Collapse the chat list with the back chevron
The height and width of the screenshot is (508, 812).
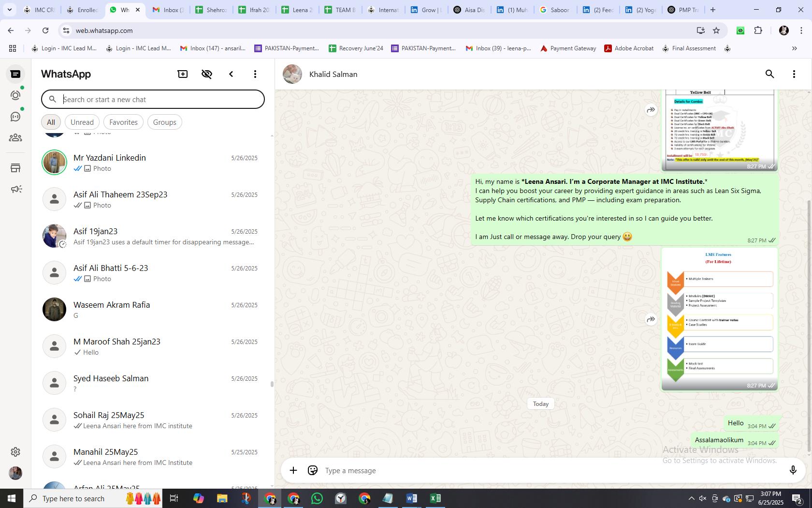pyautogui.click(x=231, y=74)
